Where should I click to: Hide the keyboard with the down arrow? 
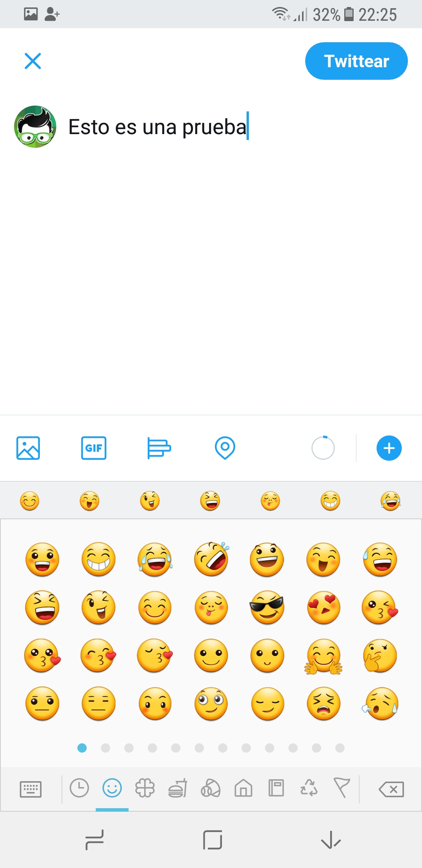[x=331, y=840]
